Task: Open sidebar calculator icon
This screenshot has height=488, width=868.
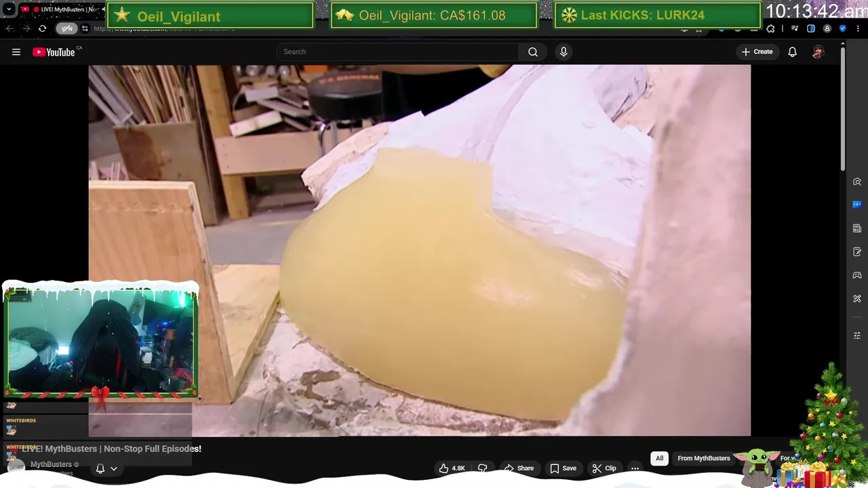Action: [x=857, y=228]
